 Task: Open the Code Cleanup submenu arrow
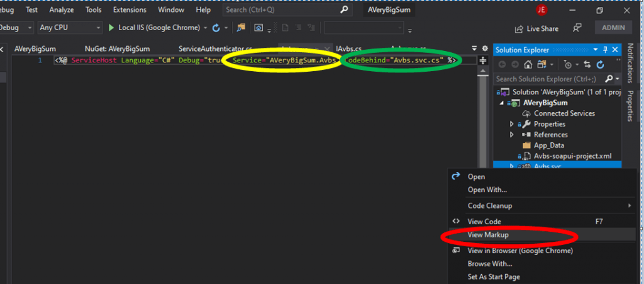click(x=629, y=205)
